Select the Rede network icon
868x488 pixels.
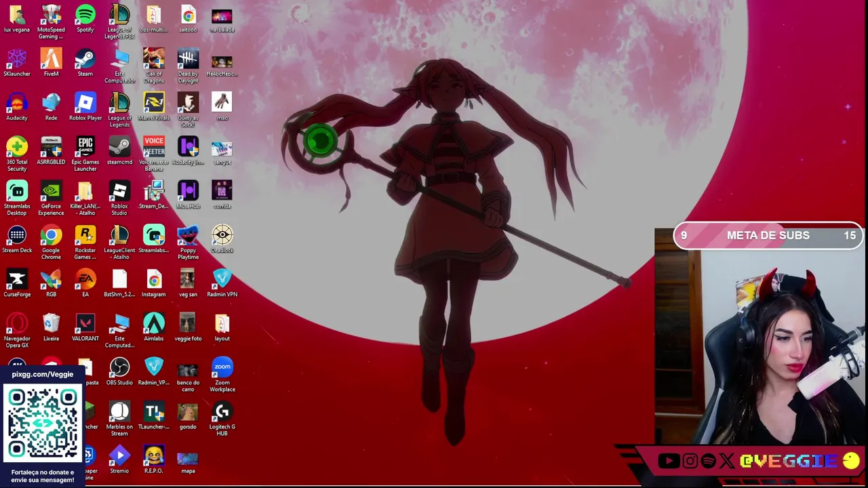[51, 106]
